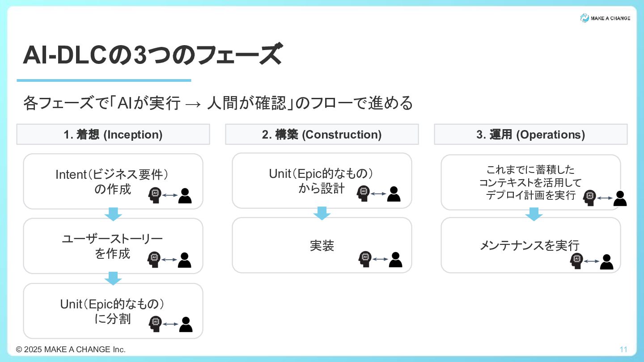644x362 pixels.
Task: Select the 1. 着想 (Inception) header
Action: pyautogui.click(x=113, y=135)
